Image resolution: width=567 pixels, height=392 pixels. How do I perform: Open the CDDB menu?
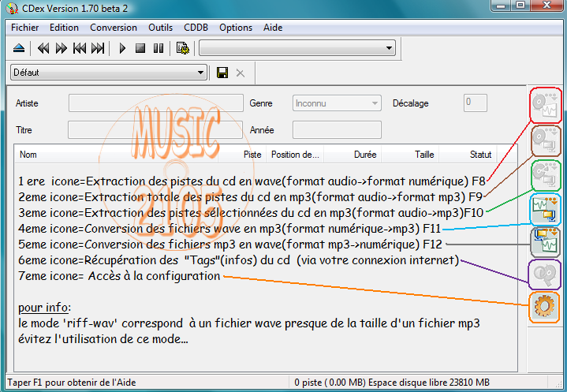(196, 28)
